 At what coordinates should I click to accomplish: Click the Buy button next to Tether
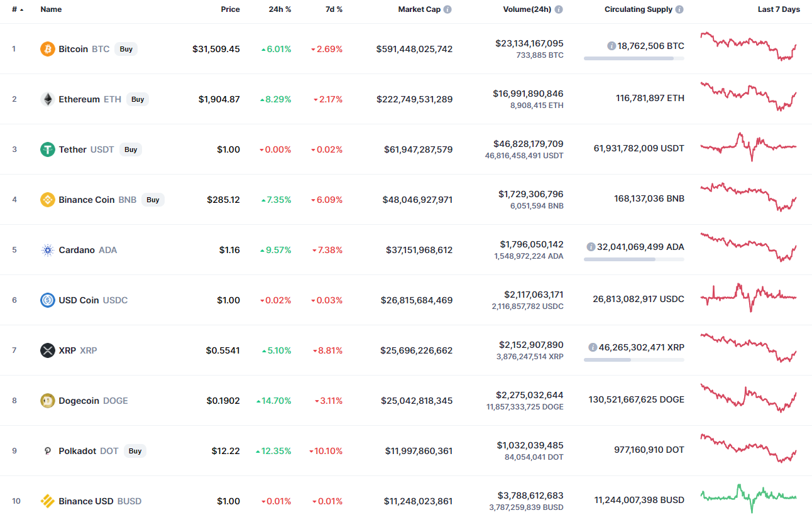point(131,149)
